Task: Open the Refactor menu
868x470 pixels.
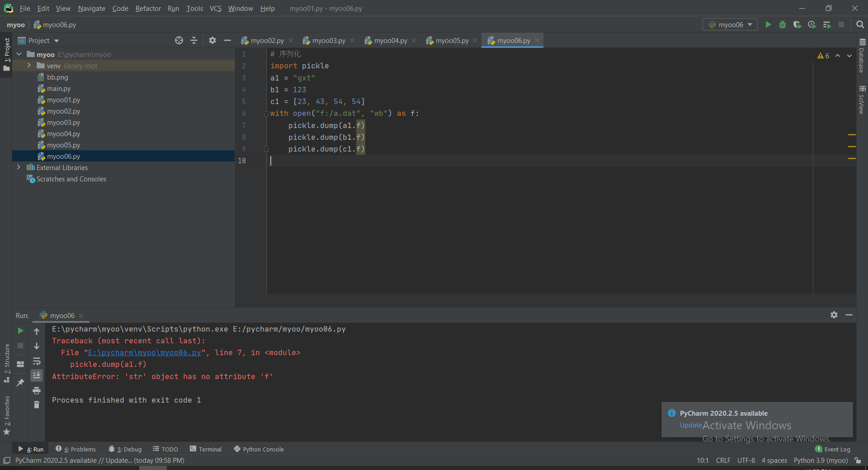Action: click(148, 8)
